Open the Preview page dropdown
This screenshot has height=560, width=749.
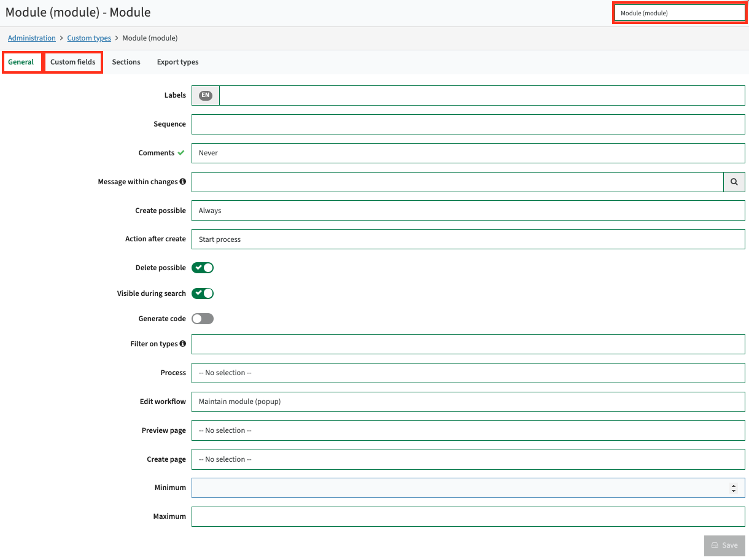468,430
